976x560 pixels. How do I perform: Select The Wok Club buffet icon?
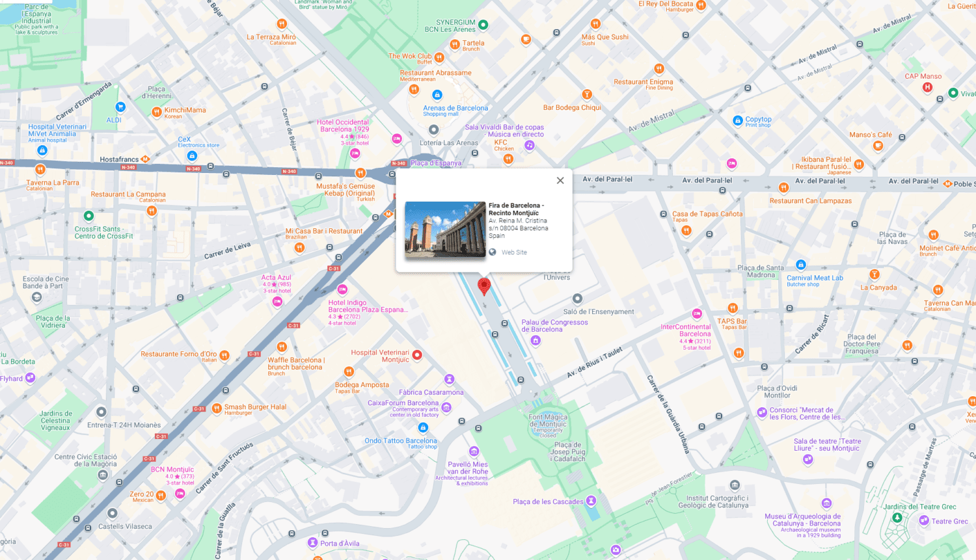tap(439, 57)
